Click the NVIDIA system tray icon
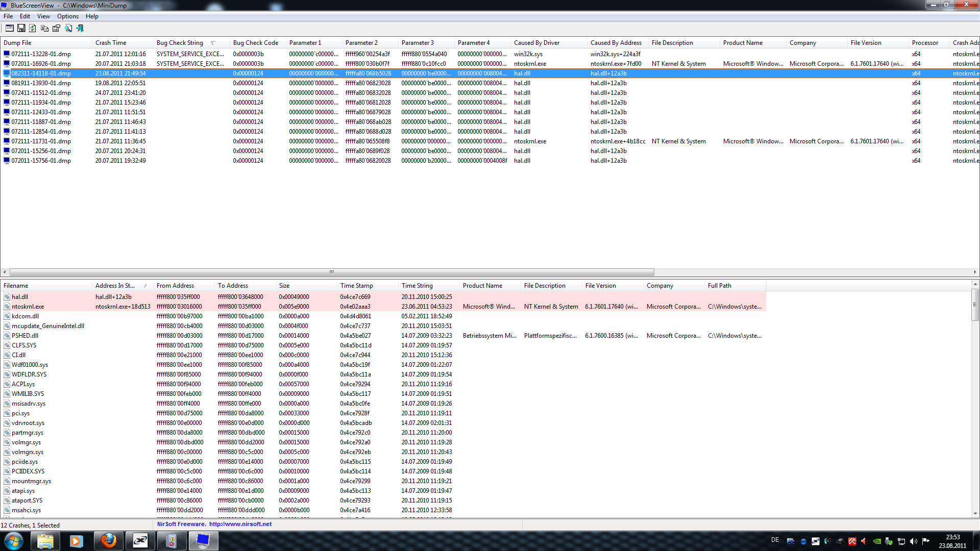 pyautogui.click(x=876, y=541)
